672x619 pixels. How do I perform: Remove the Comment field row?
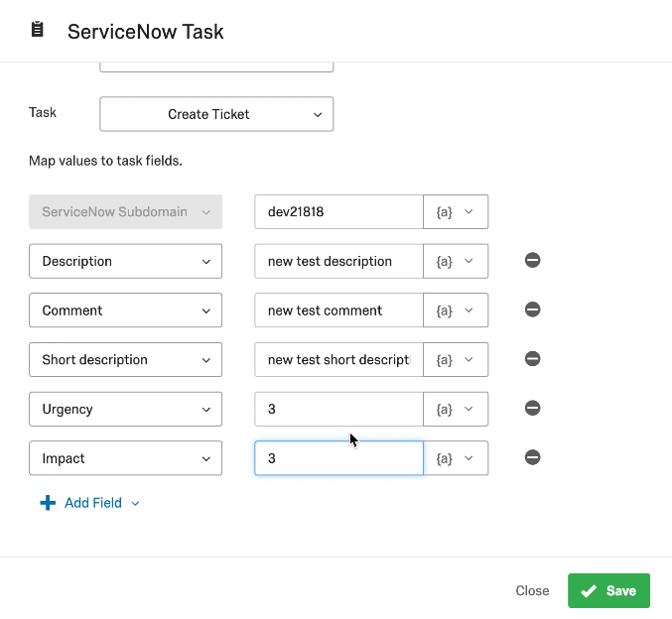coord(532,309)
